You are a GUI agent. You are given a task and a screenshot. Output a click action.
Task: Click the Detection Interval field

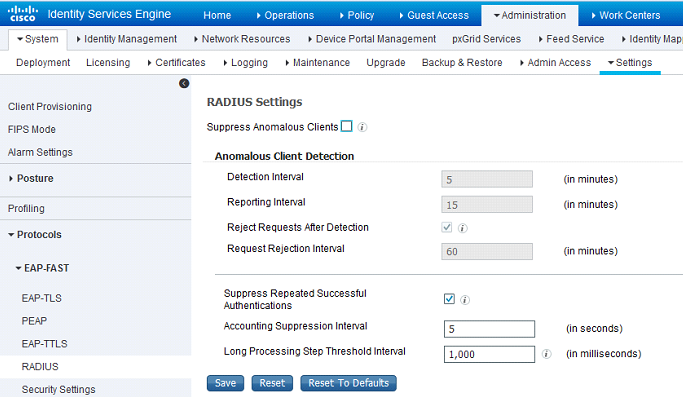pos(487,179)
